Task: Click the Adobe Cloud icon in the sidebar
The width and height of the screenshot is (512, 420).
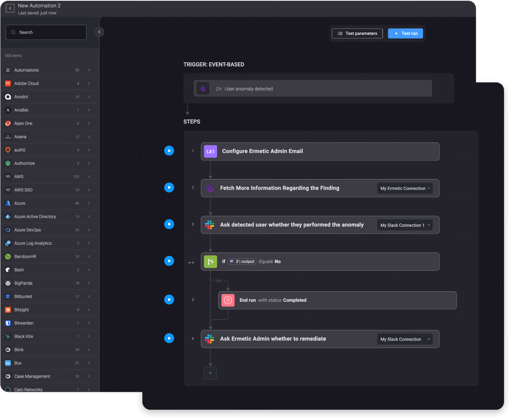Action: [x=8, y=83]
